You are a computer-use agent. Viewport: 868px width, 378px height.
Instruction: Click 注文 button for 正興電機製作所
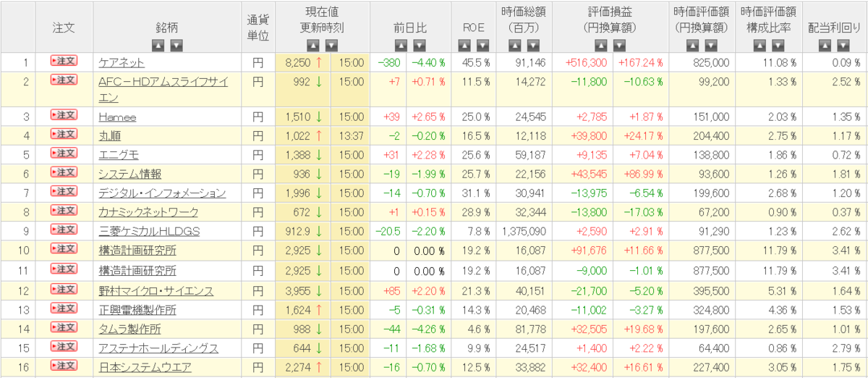pyautogui.click(x=64, y=308)
